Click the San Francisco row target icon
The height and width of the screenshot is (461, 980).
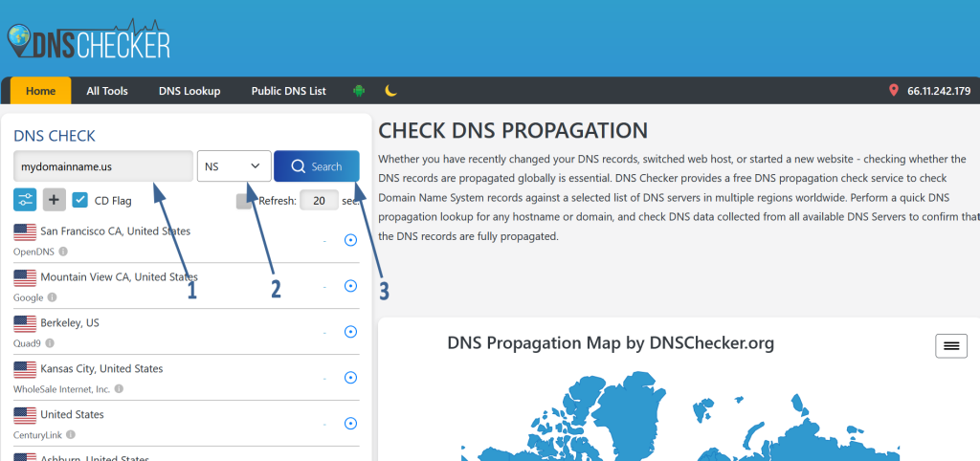click(x=350, y=240)
